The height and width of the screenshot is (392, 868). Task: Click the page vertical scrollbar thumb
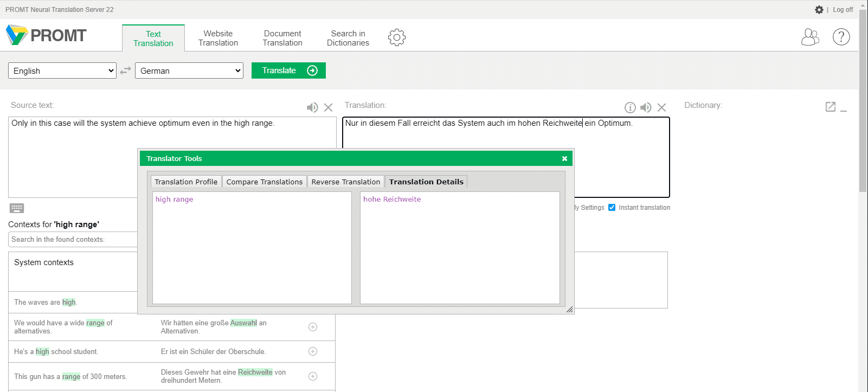click(863, 100)
